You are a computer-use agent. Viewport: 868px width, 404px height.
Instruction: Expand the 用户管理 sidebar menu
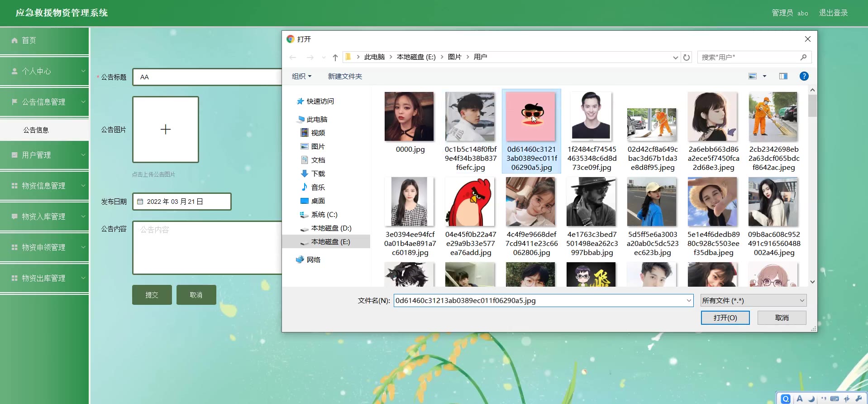(x=44, y=155)
